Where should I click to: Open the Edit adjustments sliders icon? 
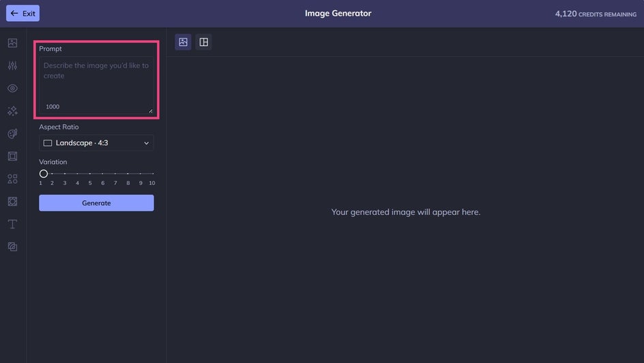tap(12, 66)
